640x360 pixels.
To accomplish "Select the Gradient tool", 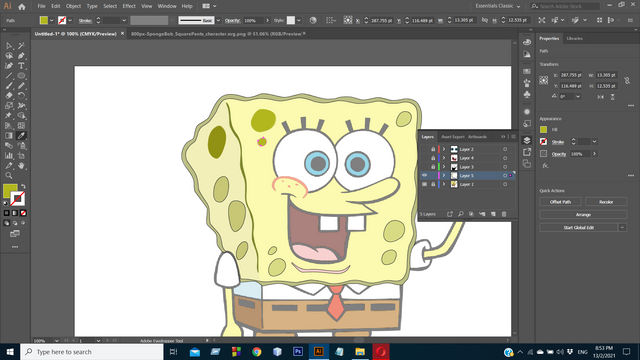I will point(9,136).
